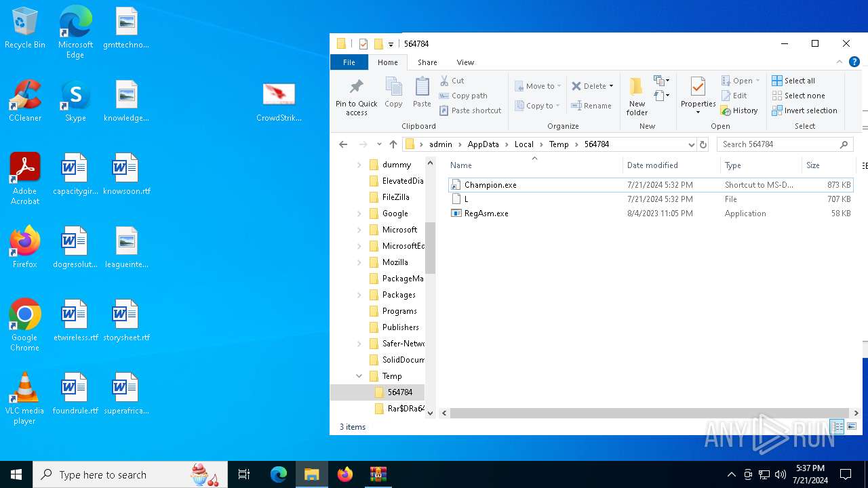
Task: Select the FileZilla tree folder
Action: pos(395,197)
